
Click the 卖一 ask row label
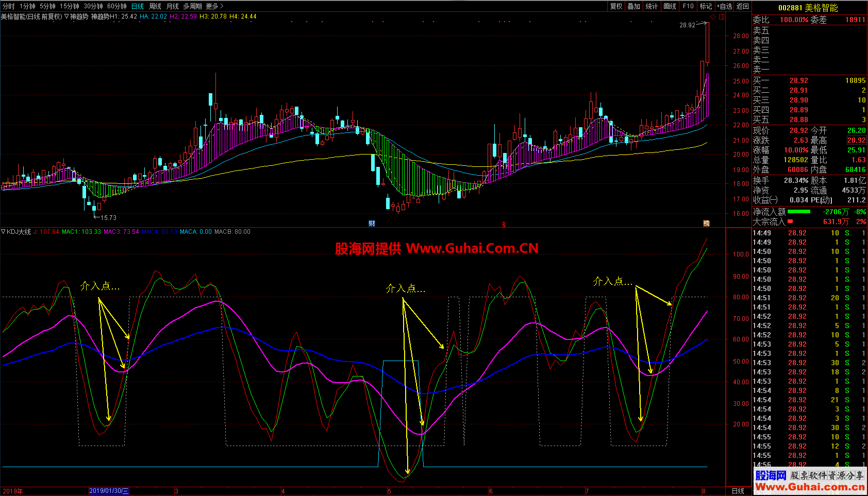(x=761, y=70)
